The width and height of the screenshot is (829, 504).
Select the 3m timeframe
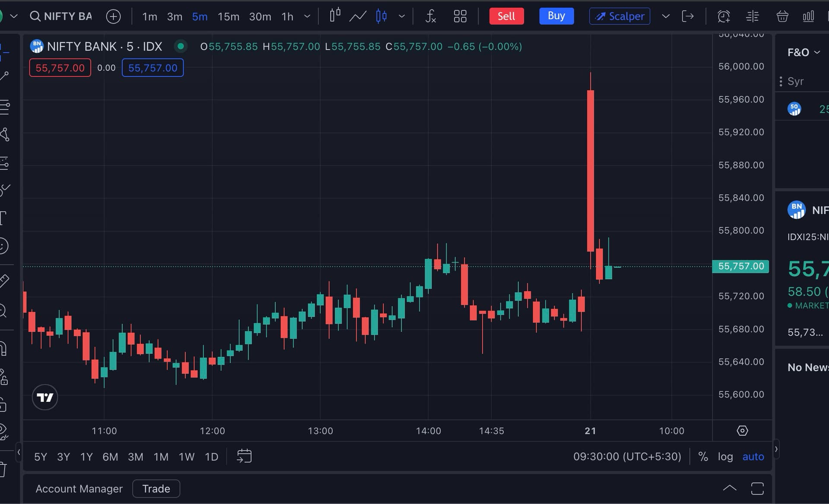click(x=174, y=16)
